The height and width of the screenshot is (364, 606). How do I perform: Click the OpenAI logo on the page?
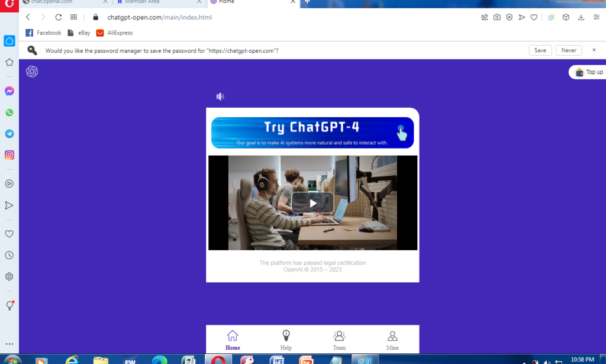(32, 71)
